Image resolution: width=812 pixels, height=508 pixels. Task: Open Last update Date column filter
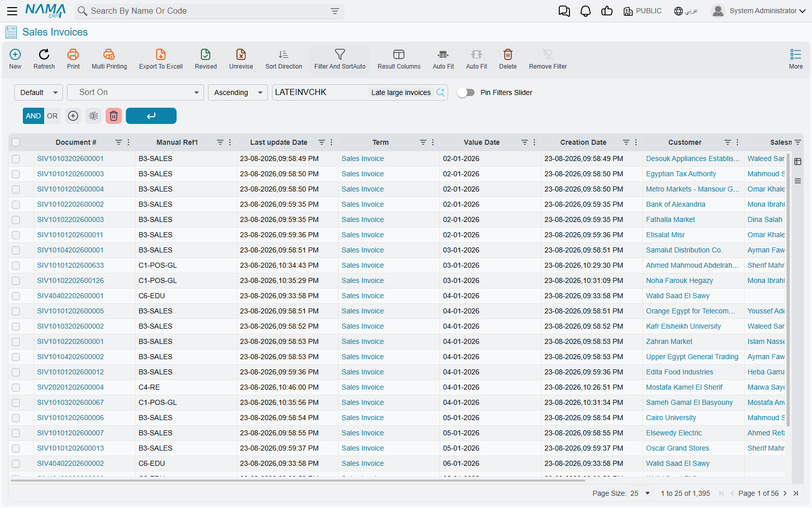pos(321,142)
